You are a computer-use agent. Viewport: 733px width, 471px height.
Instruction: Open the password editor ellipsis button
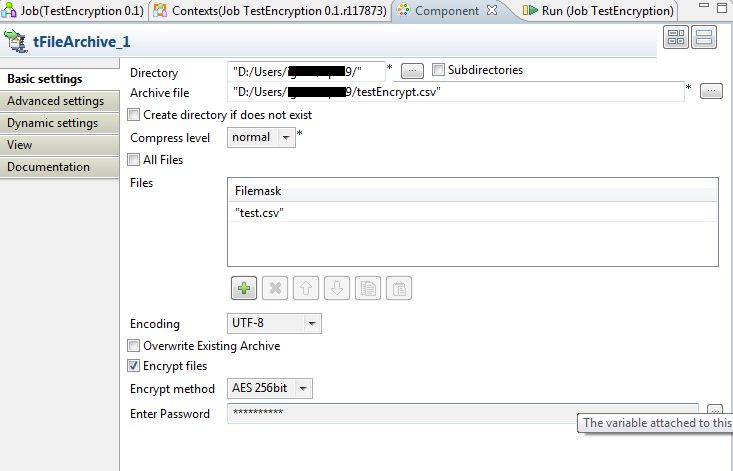(715, 409)
